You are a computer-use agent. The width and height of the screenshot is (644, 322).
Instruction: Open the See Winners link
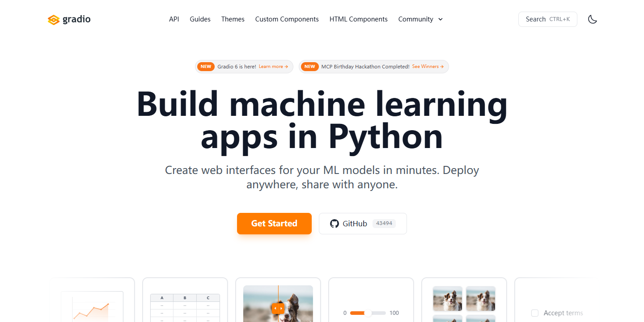[428, 67]
